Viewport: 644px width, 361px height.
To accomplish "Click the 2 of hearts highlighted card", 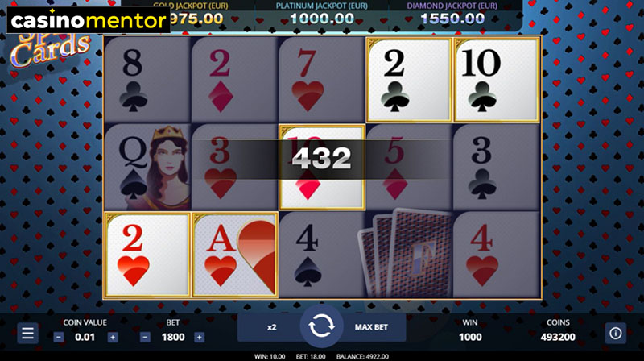I will click(147, 255).
